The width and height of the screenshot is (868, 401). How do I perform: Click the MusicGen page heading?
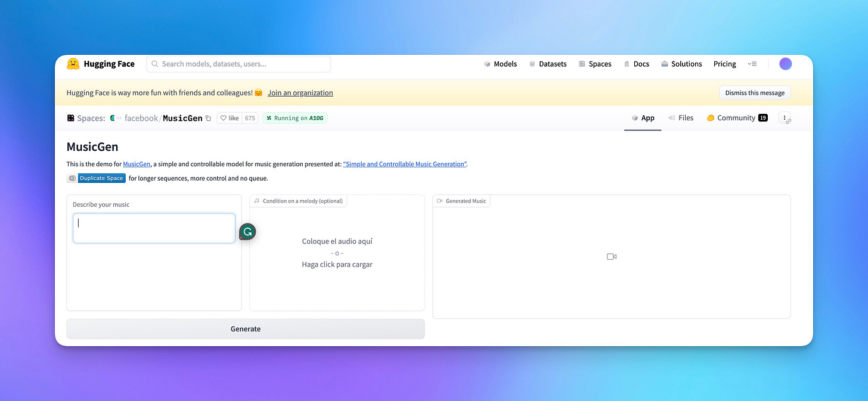click(x=92, y=147)
